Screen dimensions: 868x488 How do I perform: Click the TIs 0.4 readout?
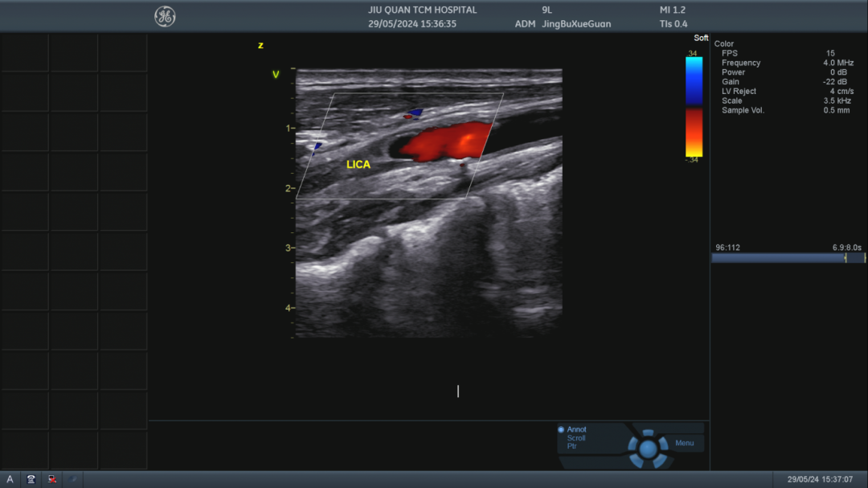[x=674, y=24]
